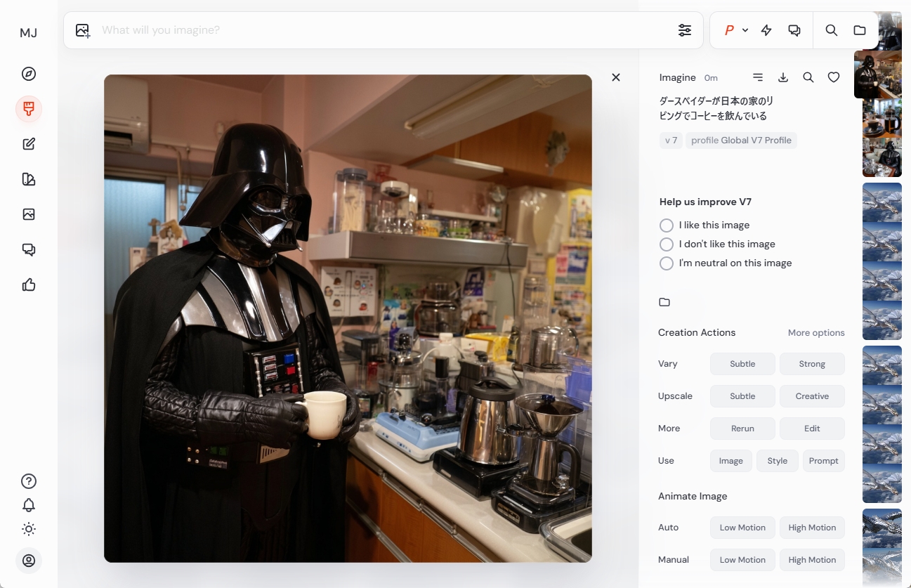Open the Explore compass icon in sidebar
The height and width of the screenshot is (588, 911).
click(x=29, y=74)
